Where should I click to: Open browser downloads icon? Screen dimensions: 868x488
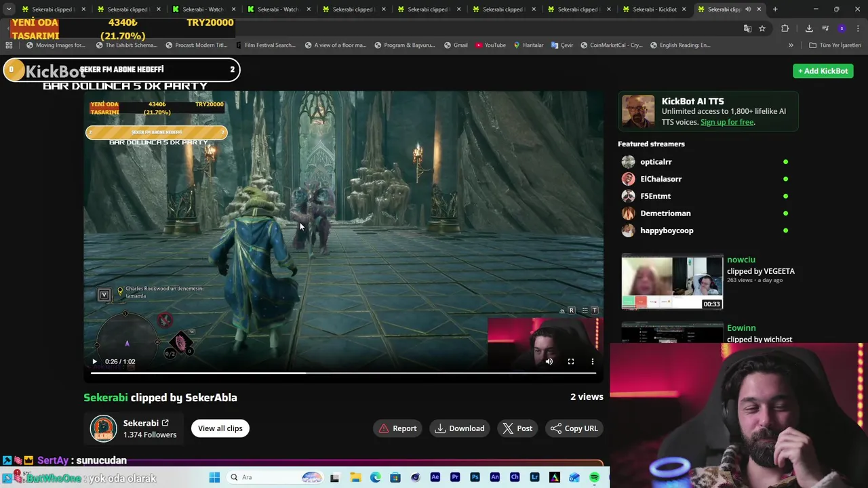tap(809, 28)
